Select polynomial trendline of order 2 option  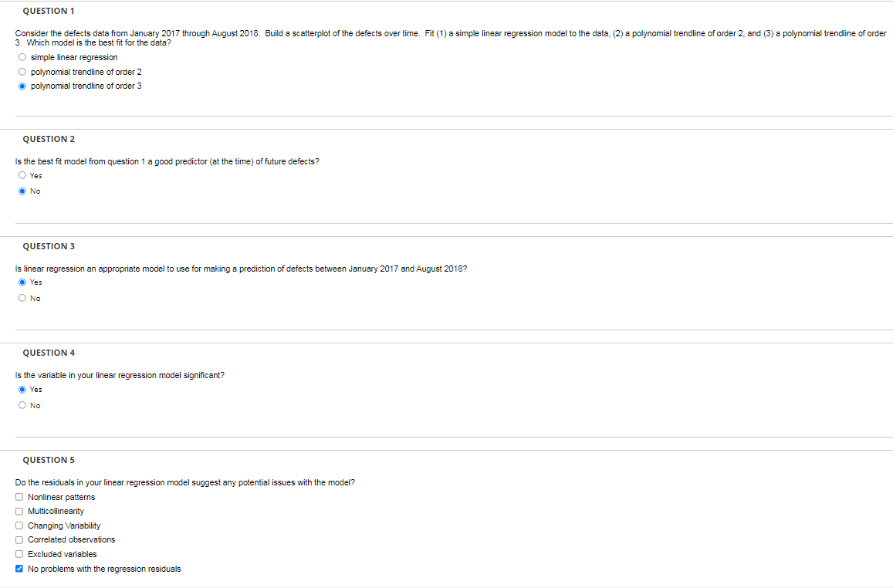click(x=22, y=71)
